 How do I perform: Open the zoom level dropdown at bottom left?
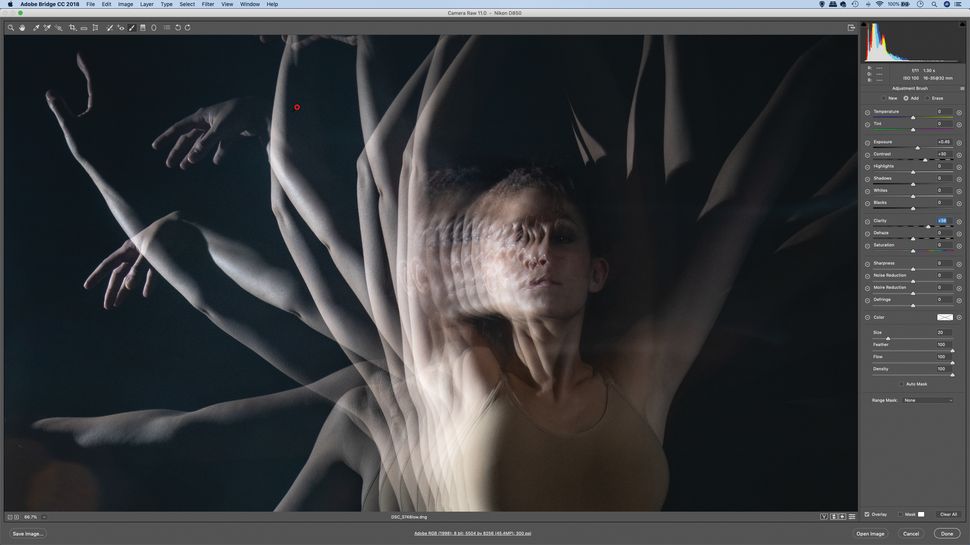click(44, 517)
